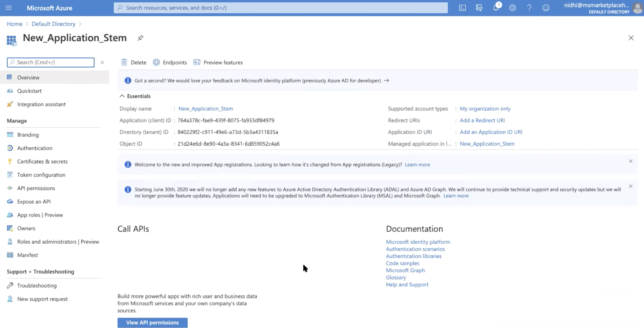Dismiss the ADAL deprecation banner

click(630, 186)
